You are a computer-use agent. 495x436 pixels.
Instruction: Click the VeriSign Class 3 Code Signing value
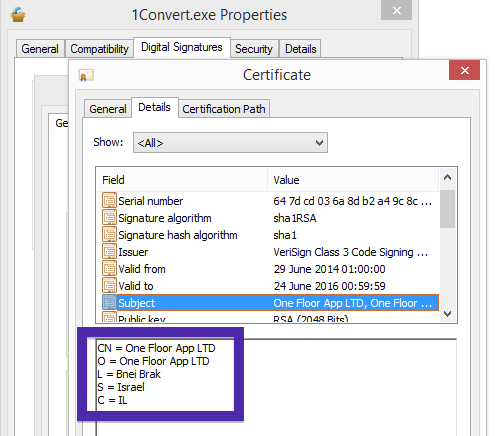coord(351,252)
